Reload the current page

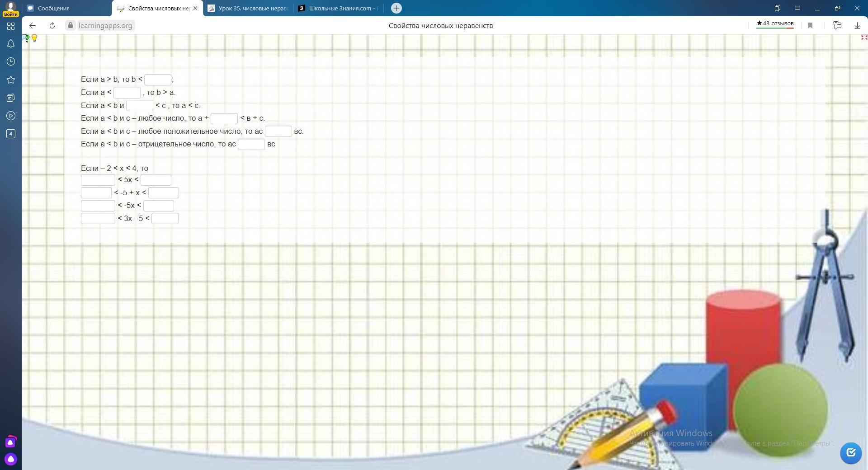pyautogui.click(x=52, y=26)
